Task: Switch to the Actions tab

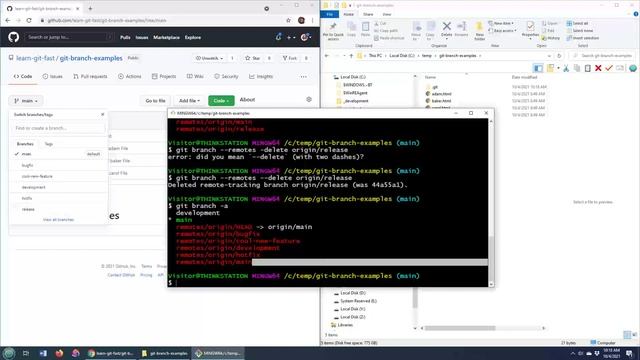Action: [x=130, y=76]
